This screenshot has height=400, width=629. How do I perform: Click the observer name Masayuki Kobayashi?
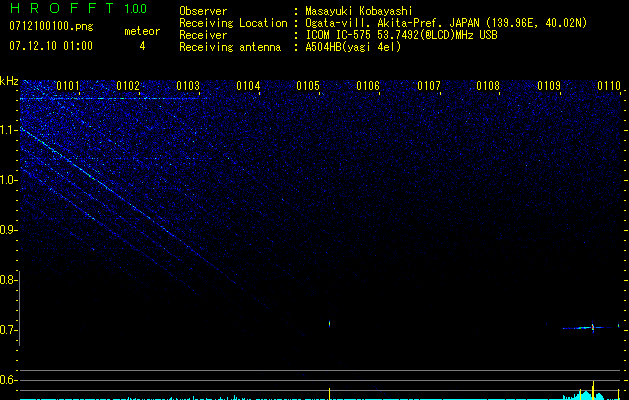coord(359,11)
